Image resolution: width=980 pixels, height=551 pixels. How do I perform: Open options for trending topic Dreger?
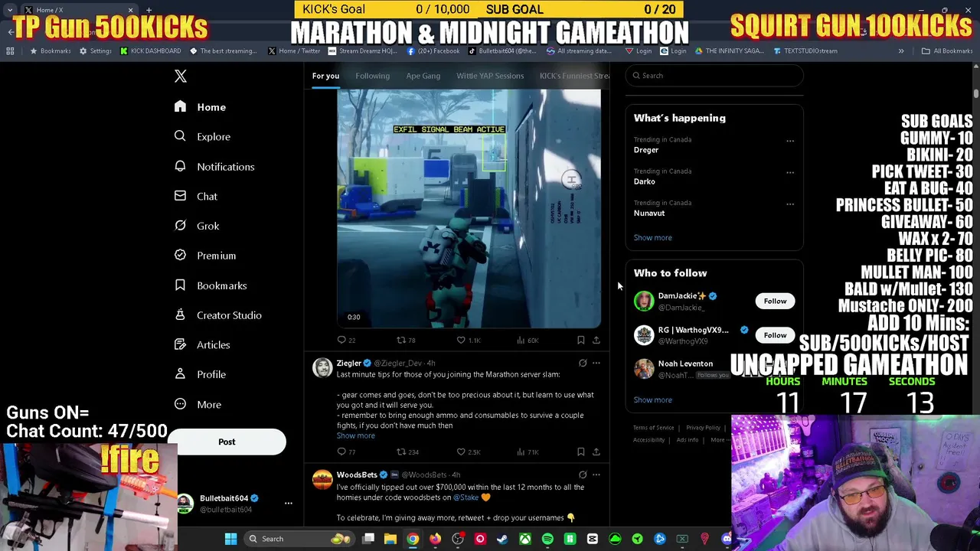tap(790, 141)
